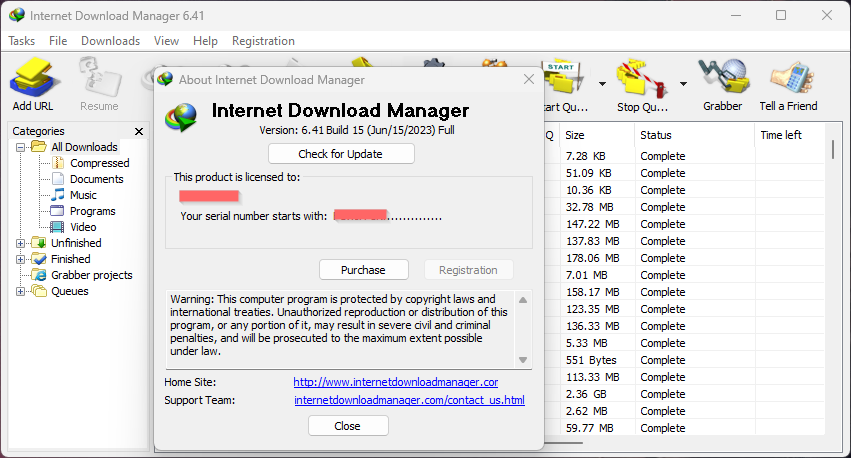Expand the Finished tree node
The image size is (851, 458).
(x=21, y=259)
